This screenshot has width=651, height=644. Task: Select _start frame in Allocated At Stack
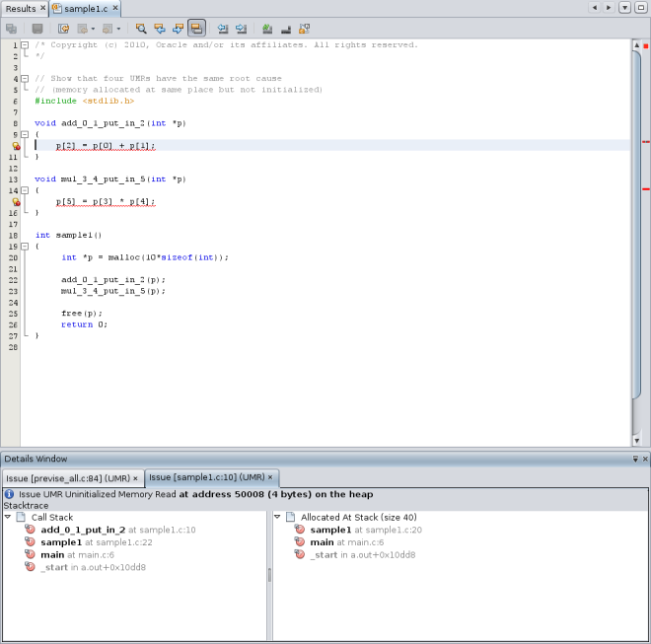click(x=362, y=554)
